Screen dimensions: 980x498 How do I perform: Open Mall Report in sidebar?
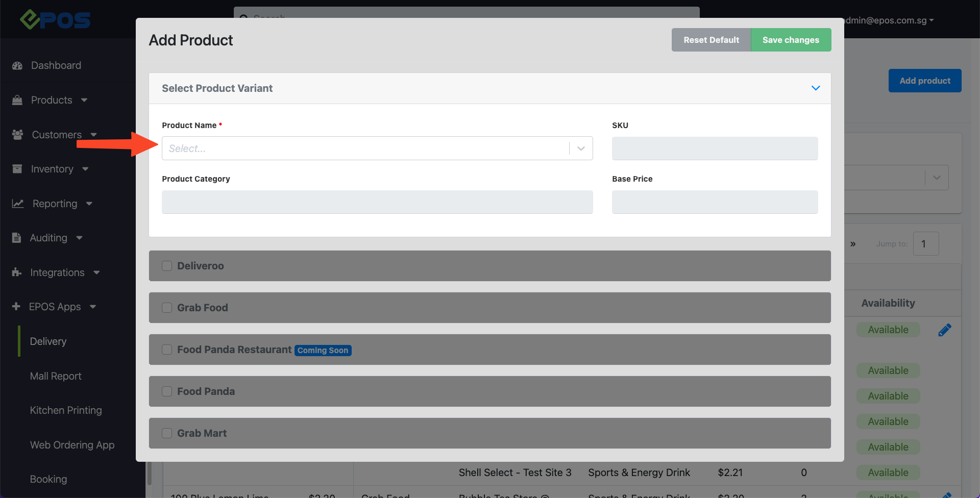(56, 376)
